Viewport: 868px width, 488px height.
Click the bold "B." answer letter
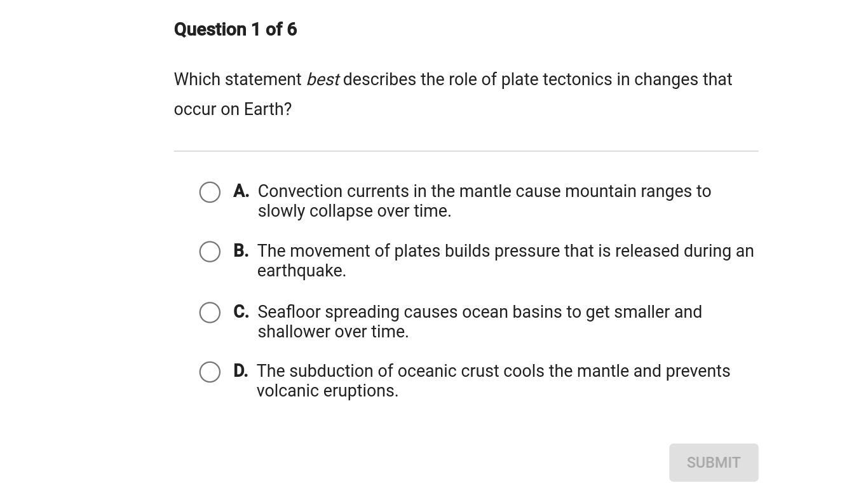[x=241, y=251]
